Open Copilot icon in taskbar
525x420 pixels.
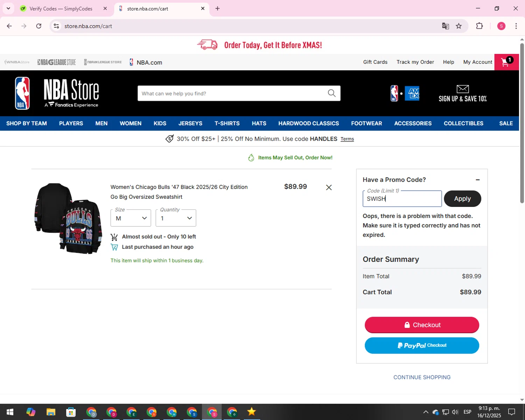coord(31,412)
